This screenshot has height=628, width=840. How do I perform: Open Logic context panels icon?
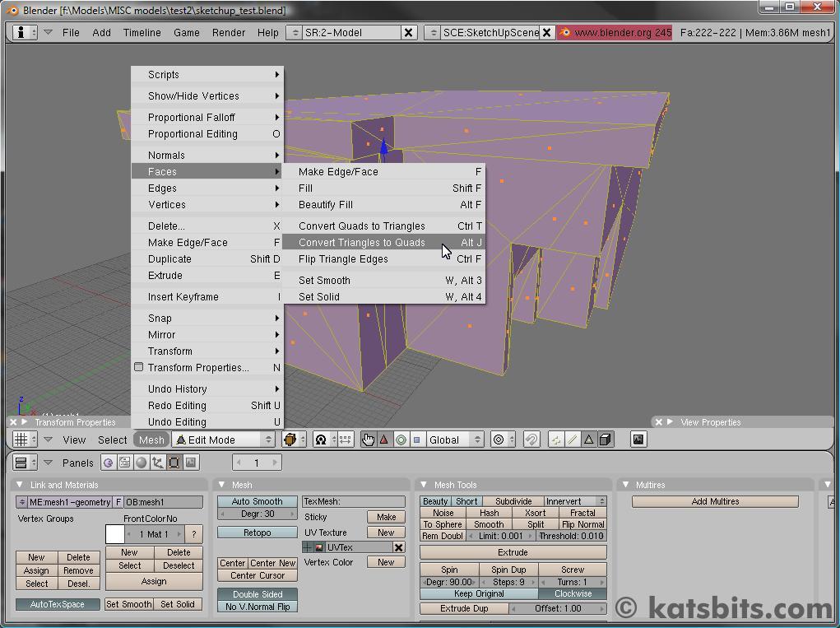click(x=109, y=463)
